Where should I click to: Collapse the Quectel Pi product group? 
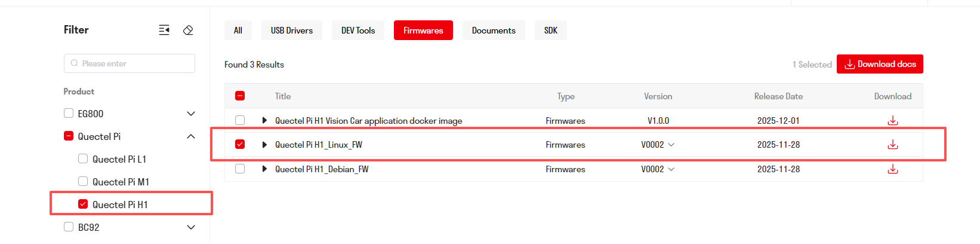point(191,136)
